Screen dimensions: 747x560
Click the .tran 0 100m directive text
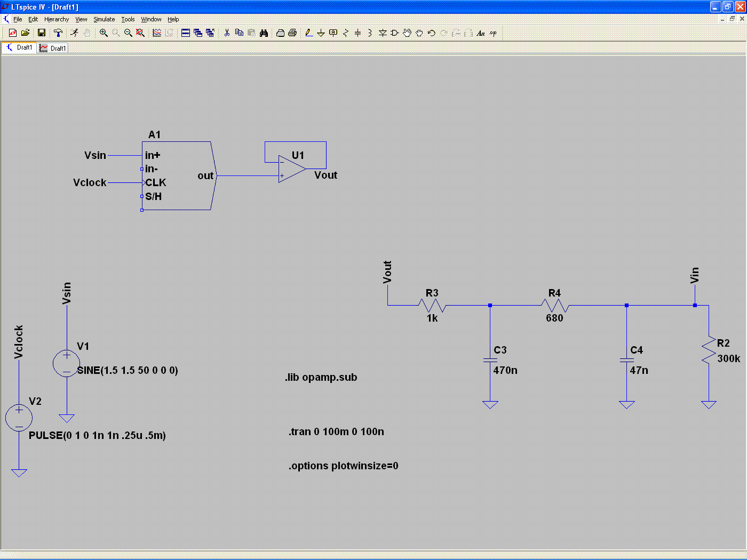(x=336, y=431)
